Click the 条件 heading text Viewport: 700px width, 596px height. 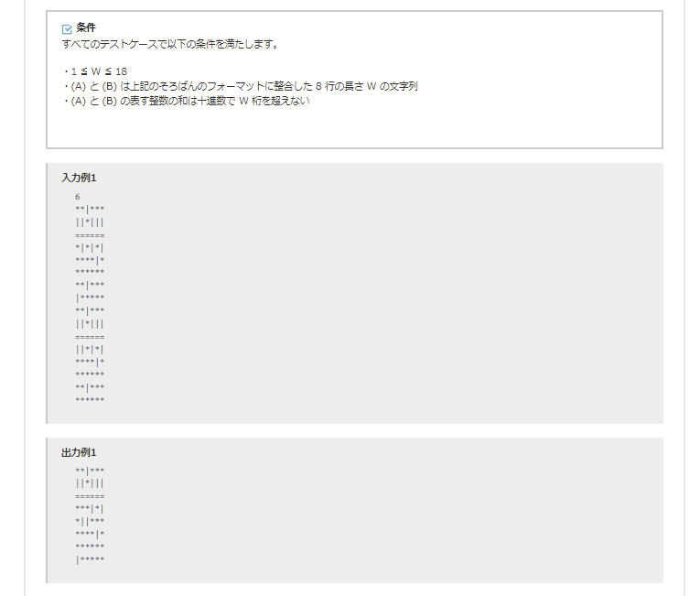tap(86, 28)
